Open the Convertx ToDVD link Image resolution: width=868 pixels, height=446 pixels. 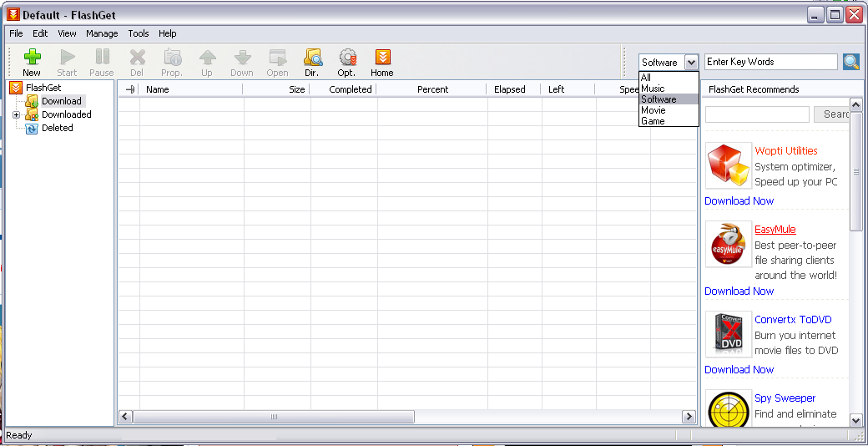(793, 319)
